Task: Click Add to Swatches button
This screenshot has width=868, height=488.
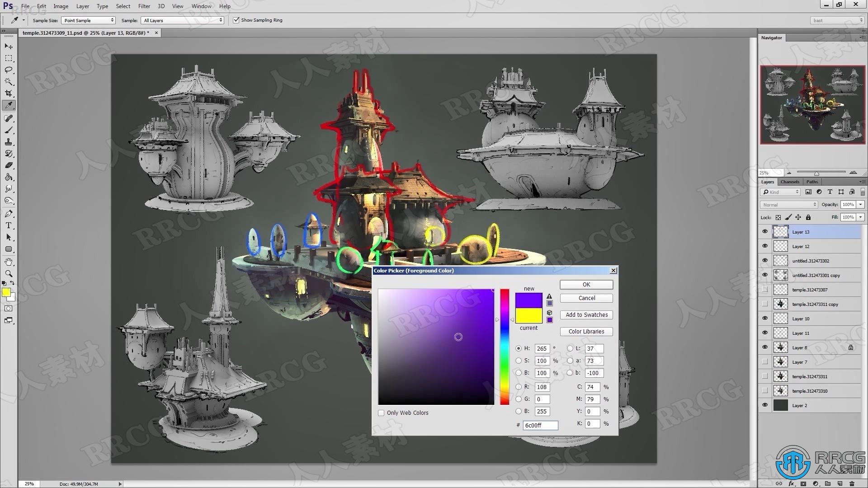Action: pos(586,314)
